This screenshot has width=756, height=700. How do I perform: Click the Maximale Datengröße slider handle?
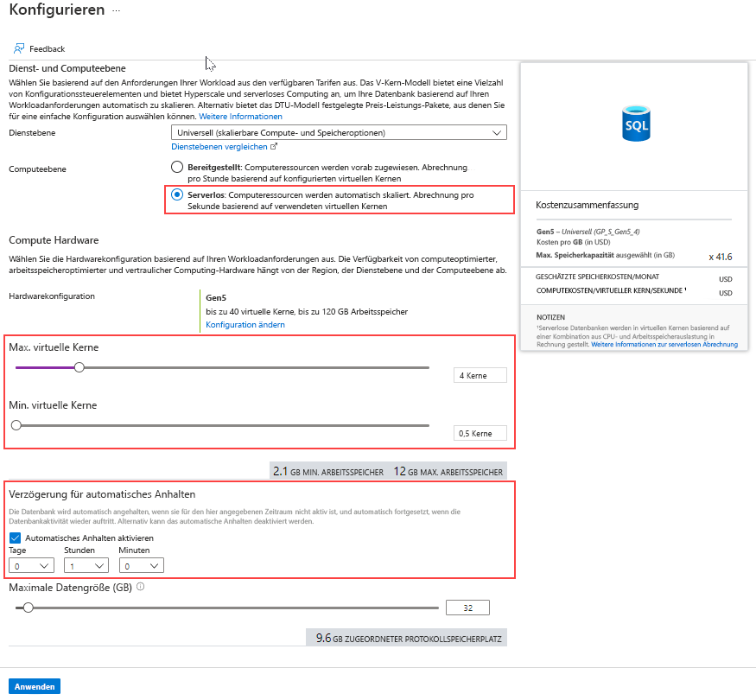pyautogui.click(x=29, y=608)
